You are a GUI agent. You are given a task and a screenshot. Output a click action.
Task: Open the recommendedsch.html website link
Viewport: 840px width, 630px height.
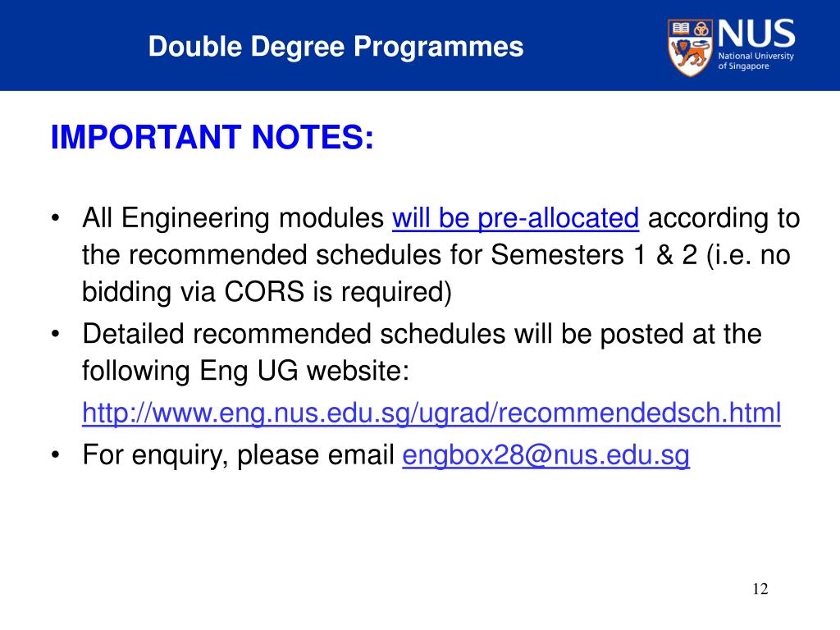[x=431, y=413]
